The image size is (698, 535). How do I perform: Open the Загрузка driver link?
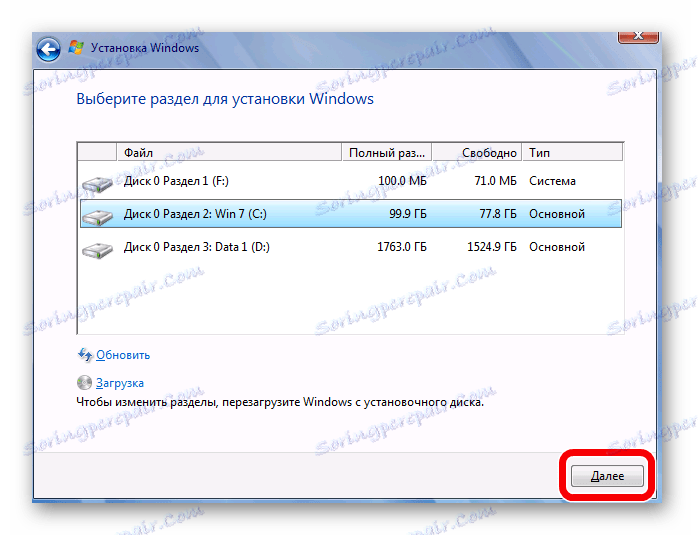tap(120, 383)
